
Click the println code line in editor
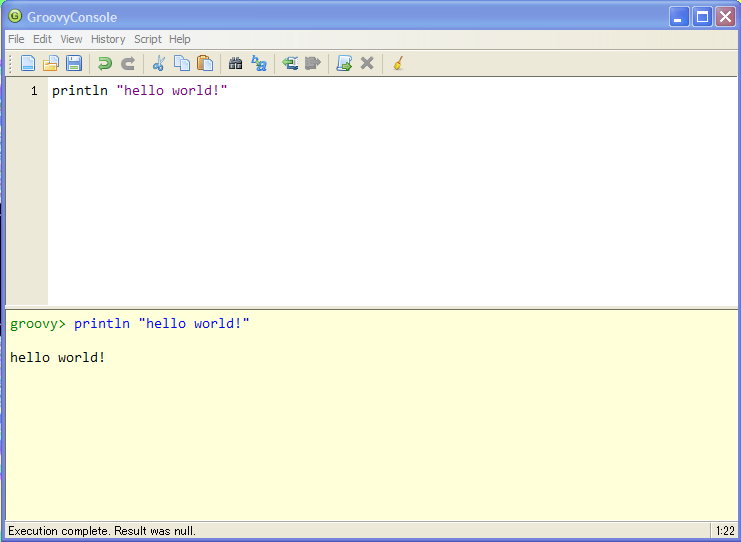139,90
